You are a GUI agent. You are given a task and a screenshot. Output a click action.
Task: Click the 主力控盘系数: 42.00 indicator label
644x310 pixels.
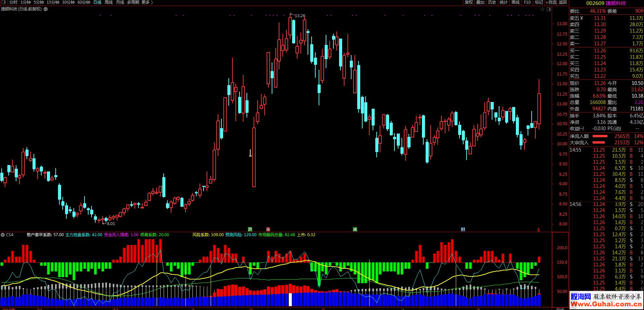(84, 235)
